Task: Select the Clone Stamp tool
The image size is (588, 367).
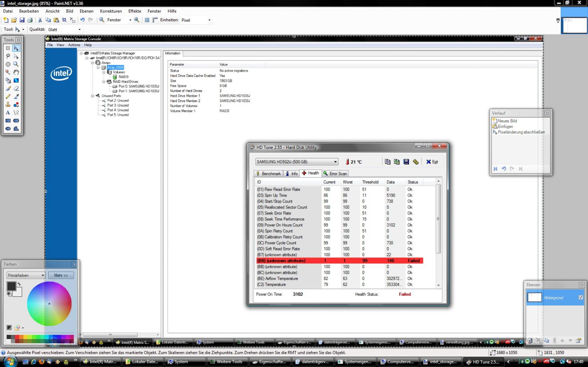Action: (8, 105)
